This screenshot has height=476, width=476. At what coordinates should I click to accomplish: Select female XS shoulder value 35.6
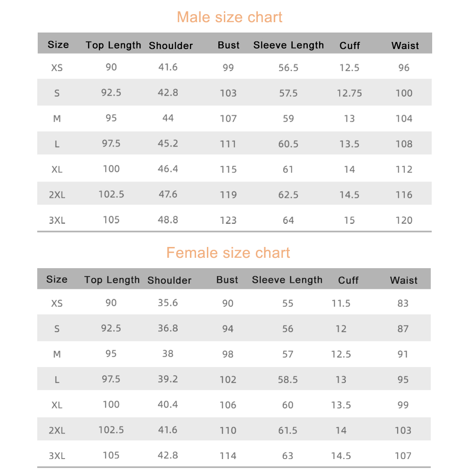point(168,303)
